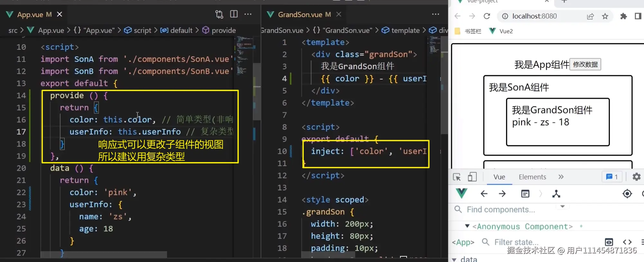Click 'pink - zs - 18' text in GrandSon box

click(x=540, y=122)
